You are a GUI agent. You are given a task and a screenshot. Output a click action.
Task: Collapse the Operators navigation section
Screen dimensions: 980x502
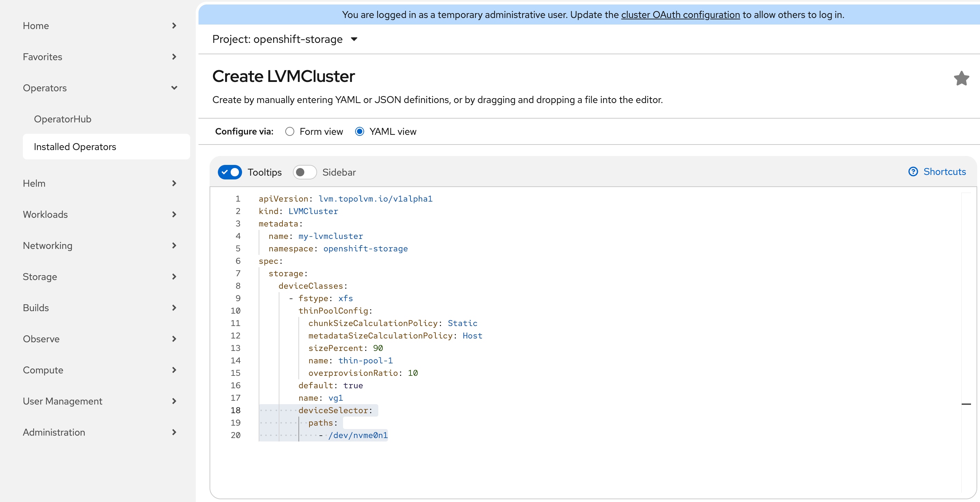point(100,88)
